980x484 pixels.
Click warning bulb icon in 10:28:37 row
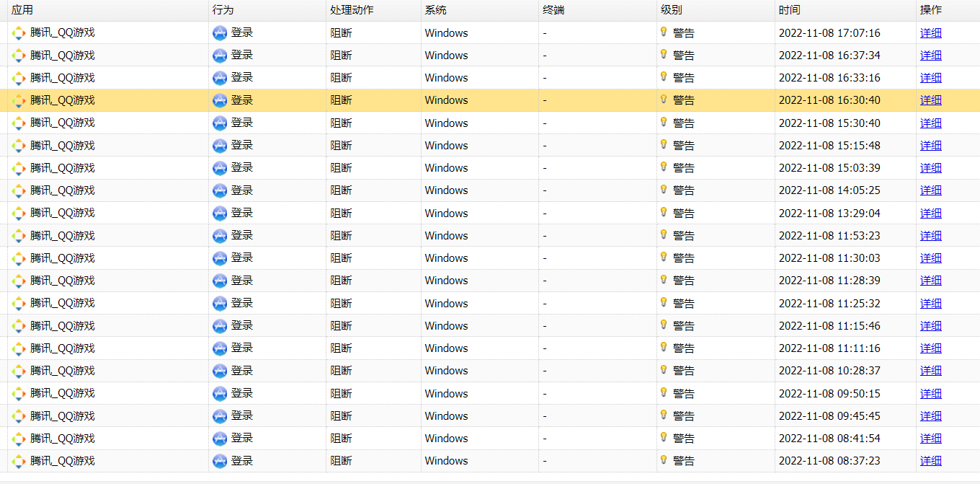click(664, 369)
